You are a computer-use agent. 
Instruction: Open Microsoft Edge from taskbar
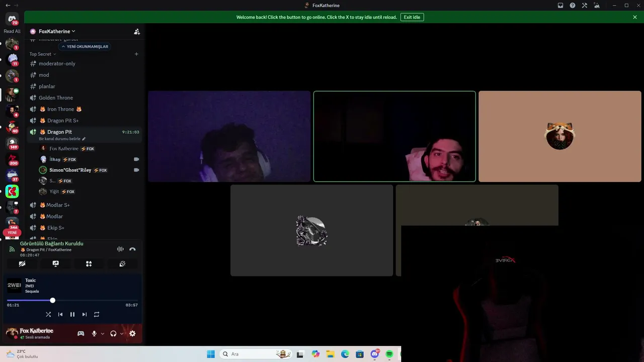345,354
